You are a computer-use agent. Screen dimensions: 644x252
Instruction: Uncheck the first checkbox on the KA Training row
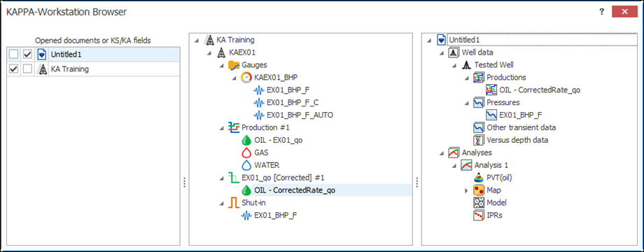point(14,69)
